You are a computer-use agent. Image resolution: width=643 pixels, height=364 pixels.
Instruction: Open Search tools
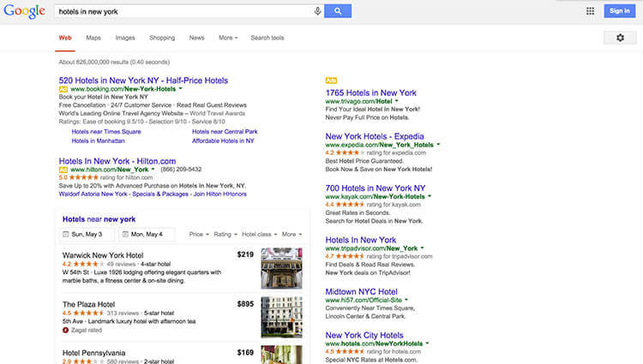coord(267,38)
